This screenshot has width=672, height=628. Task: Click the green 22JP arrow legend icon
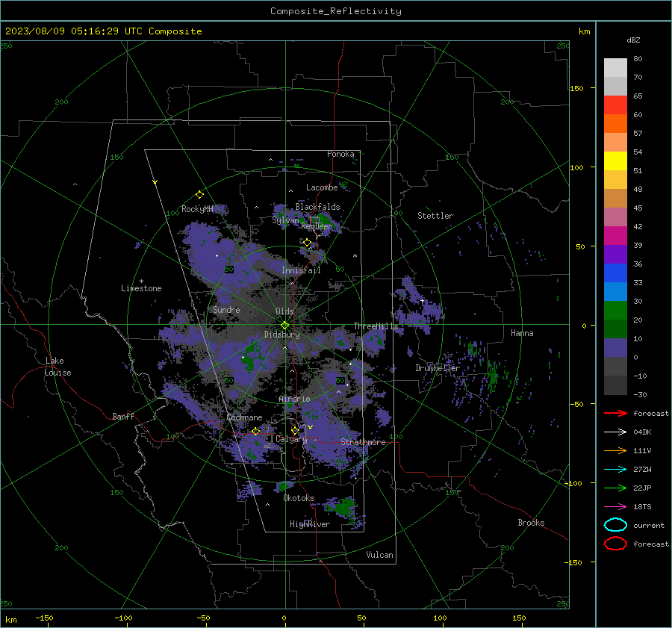(x=615, y=488)
